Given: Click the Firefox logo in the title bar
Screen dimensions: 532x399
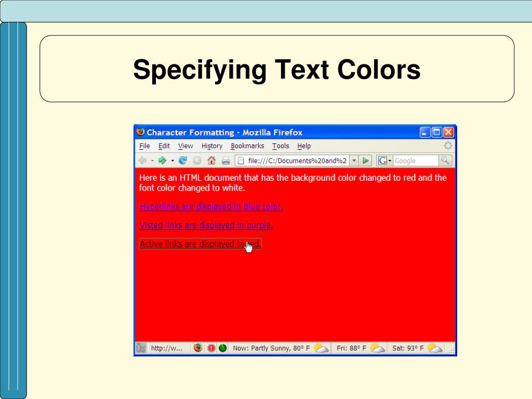Looking at the screenshot, I should (140, 132).
